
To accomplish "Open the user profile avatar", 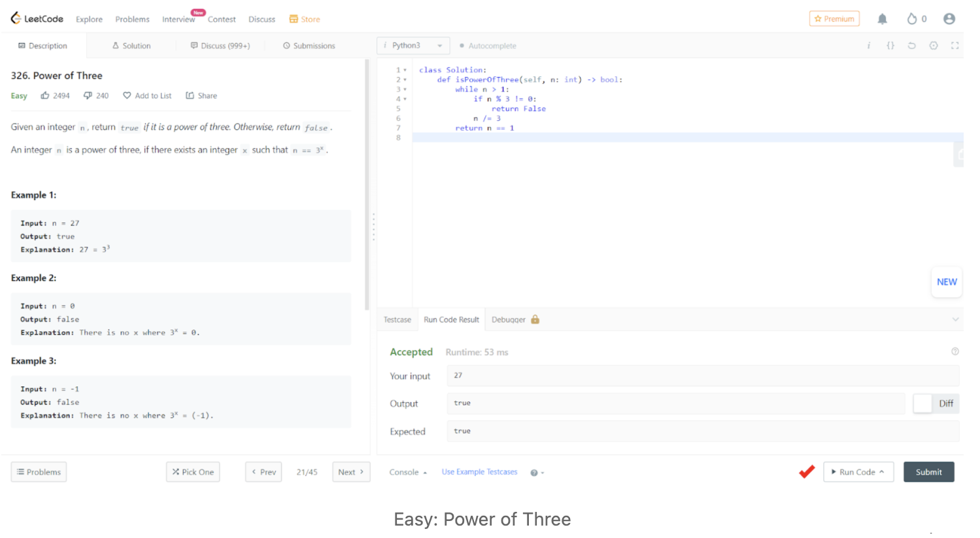I will tap(949, 19).
